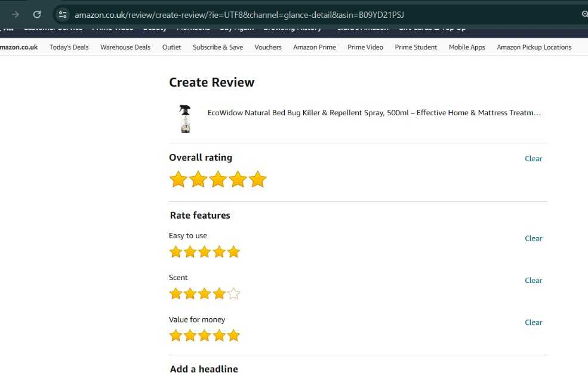The image size is (588, 381).
Task: Click the Rate features heading
Action: 200,215
